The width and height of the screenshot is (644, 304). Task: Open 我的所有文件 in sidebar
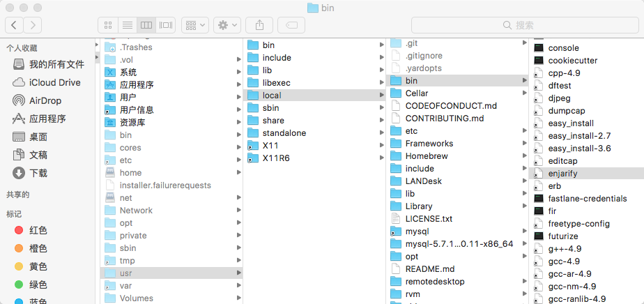point(49,65)
